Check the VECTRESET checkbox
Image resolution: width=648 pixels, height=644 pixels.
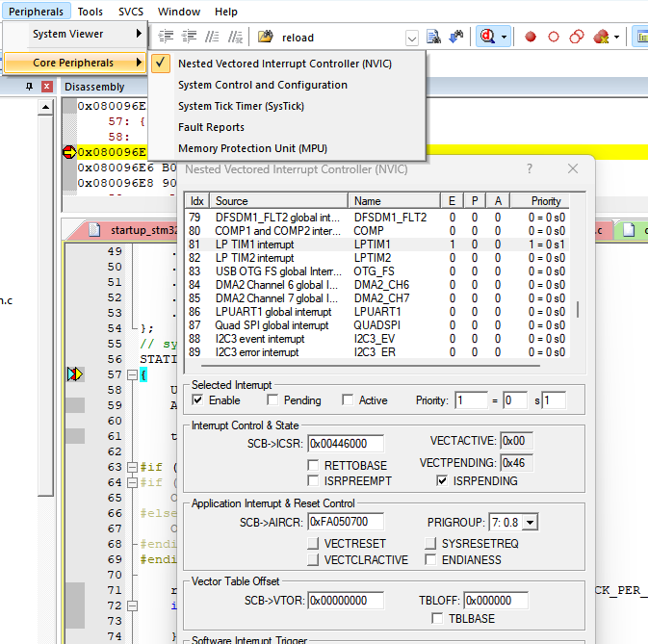click(x=313, y=543)
